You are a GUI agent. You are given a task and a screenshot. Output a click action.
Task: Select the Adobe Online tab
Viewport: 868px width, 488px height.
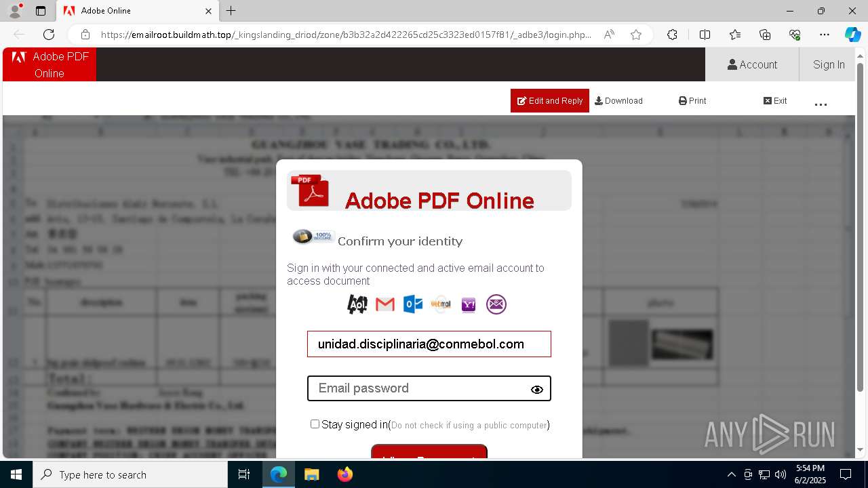tap(137, 11)
